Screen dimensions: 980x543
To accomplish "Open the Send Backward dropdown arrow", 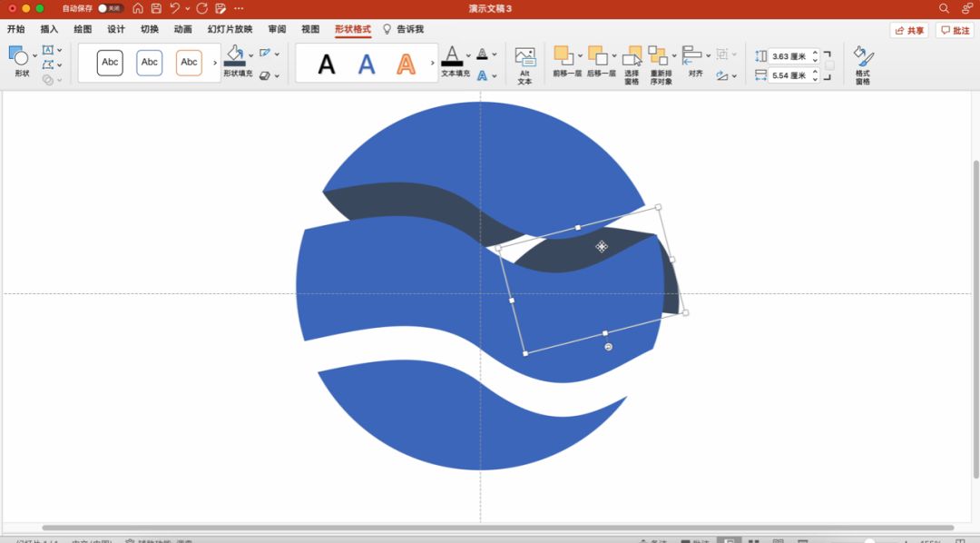I will click(614, 55).
